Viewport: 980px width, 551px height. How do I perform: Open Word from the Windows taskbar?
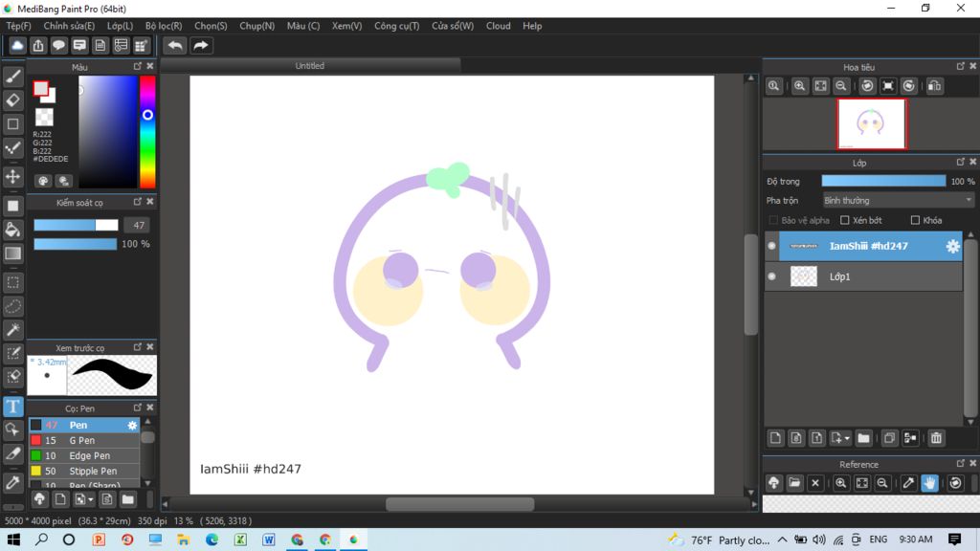coord(269,540)
